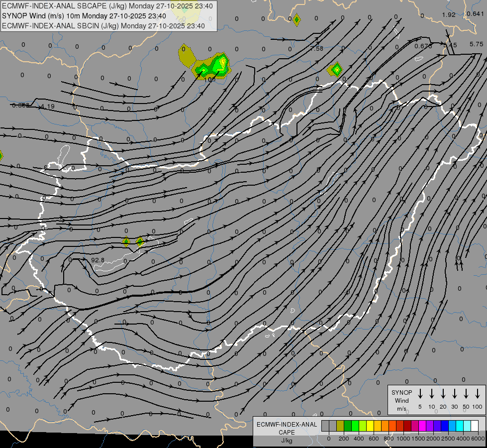Pick the purple CAPE legend swatch
This screenshot has height=448, width=487.
click(430, 426)
